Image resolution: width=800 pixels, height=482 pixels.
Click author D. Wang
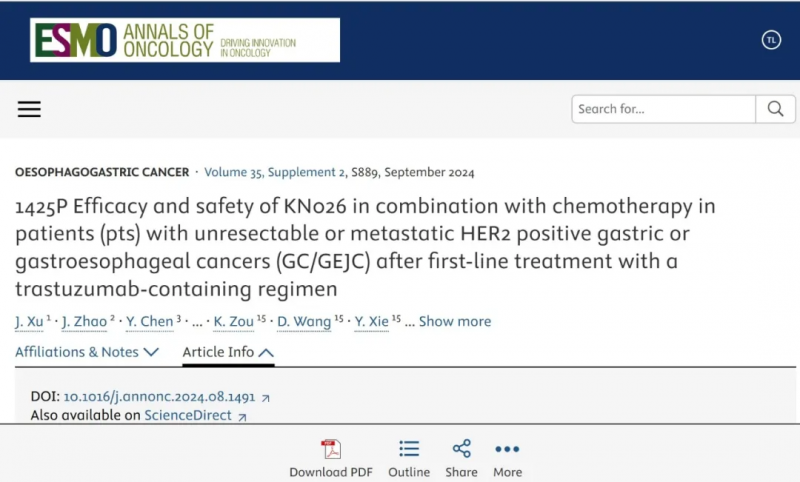tap(304, 321)
